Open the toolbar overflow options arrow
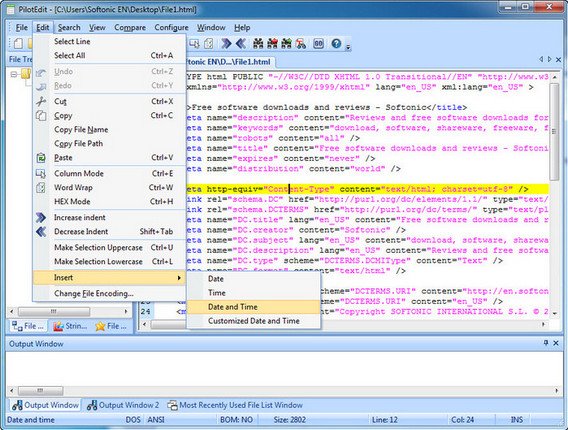 pos(348,47)
